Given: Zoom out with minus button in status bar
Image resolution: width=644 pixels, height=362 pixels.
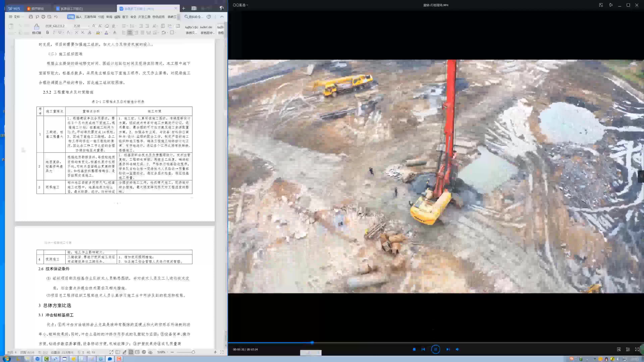Looking at the screenshot, I should (x=172, y=352).
